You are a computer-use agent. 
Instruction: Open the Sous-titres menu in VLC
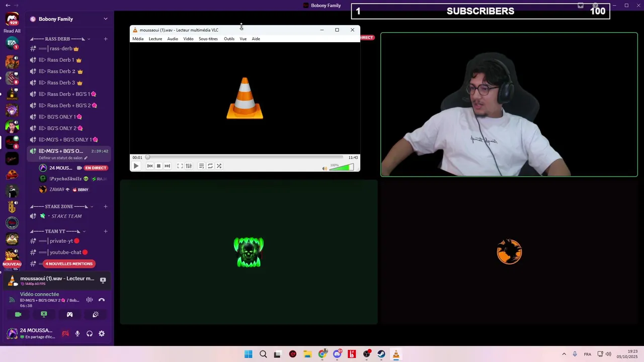[208, 39]
